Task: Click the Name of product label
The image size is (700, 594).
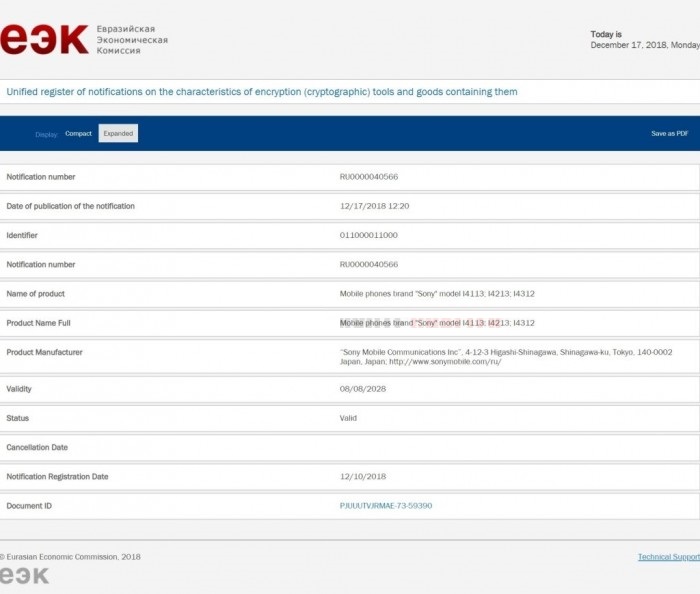Action: click(35, 294)
